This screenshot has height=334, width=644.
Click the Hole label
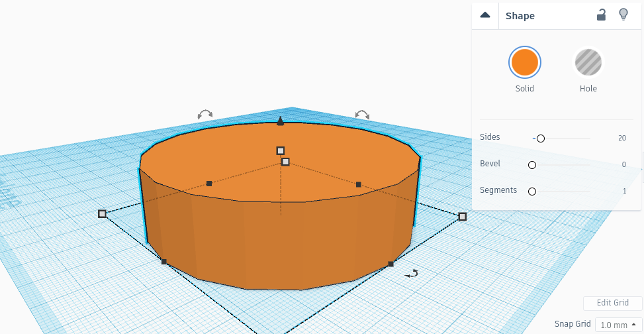coord(588,88)
